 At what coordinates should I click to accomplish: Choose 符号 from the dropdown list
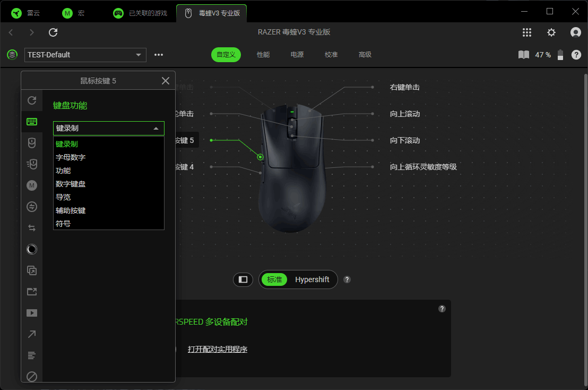109,224
